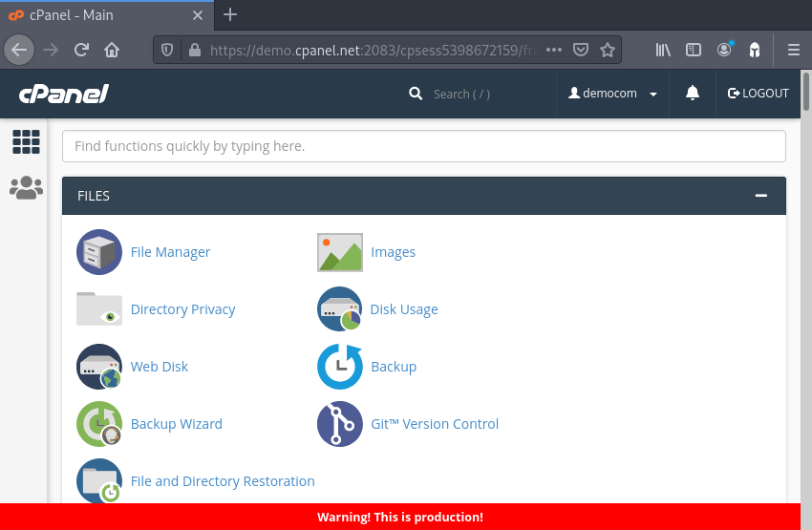Open the User Manager people icon

pyautogui.click(x=26, y=187)
